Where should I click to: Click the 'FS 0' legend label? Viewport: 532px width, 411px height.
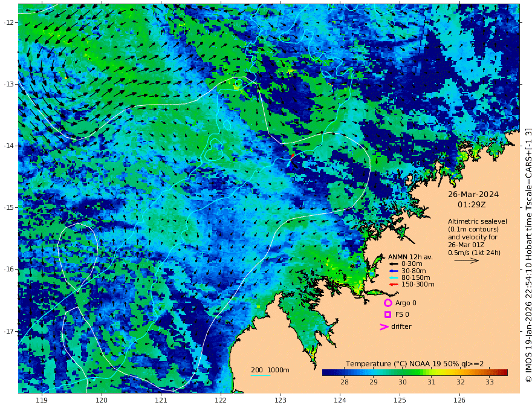[402, 315]
